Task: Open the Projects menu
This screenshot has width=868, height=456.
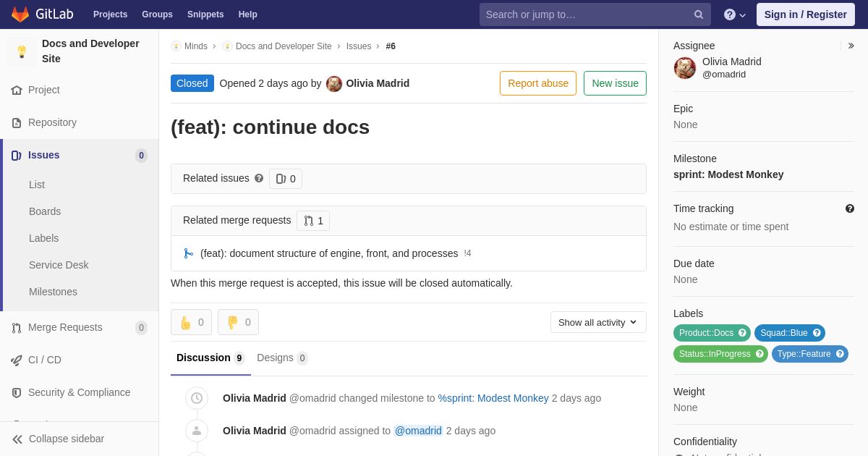Action: coord(110,14)
